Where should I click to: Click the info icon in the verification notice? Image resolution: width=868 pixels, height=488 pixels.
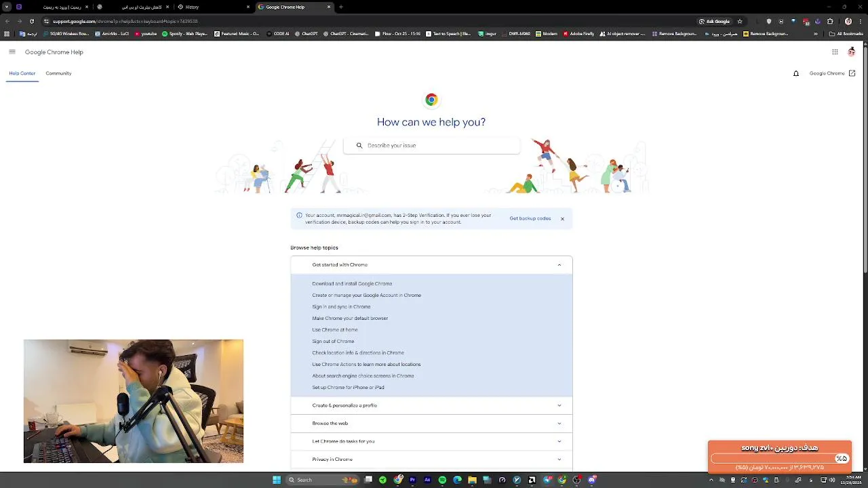(x=299, y=216)
